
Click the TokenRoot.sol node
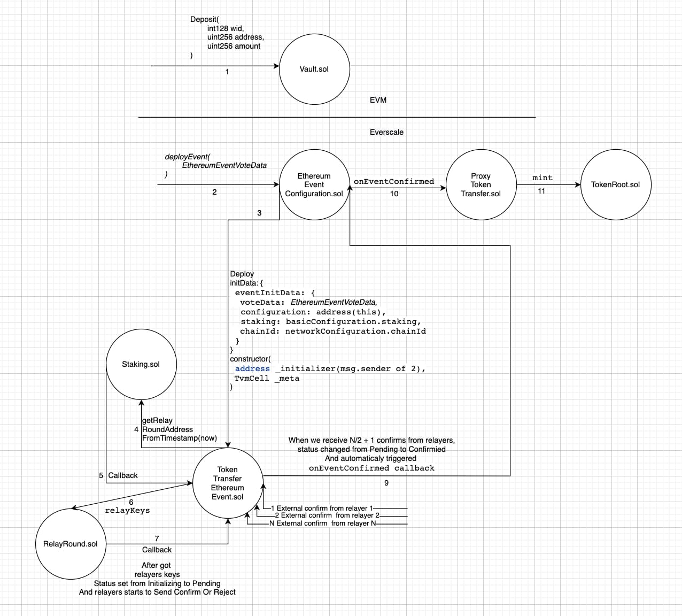click(615, 184)
